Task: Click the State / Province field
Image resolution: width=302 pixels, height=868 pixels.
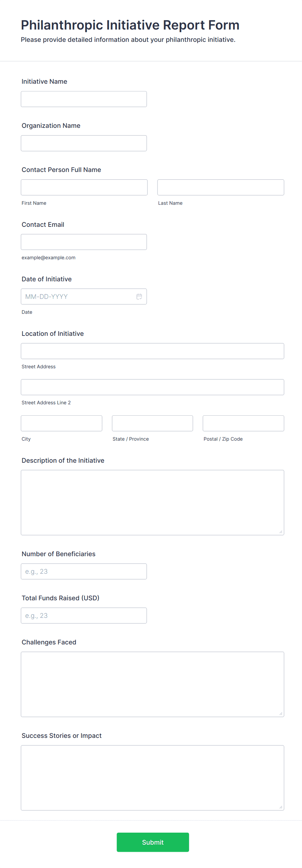Action: pyautogui.click(x=152, y=423)
